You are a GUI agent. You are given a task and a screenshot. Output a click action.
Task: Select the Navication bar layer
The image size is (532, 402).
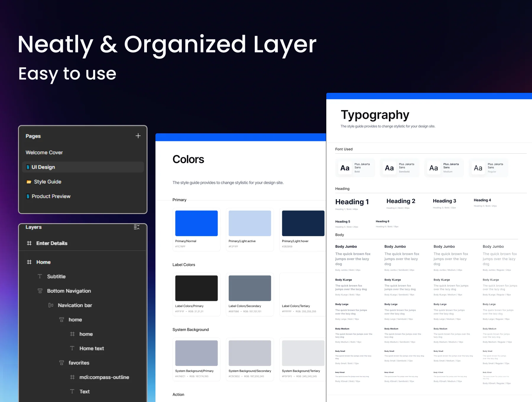click(75, 305)
